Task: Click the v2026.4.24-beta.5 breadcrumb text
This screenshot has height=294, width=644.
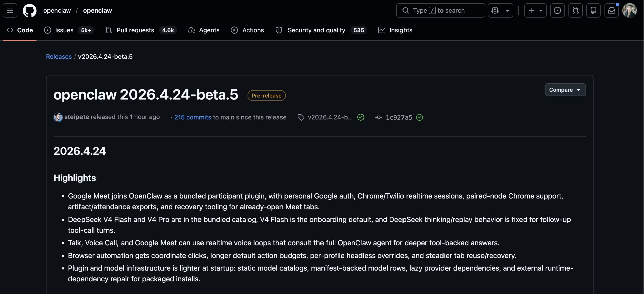Action: point(105,57)
